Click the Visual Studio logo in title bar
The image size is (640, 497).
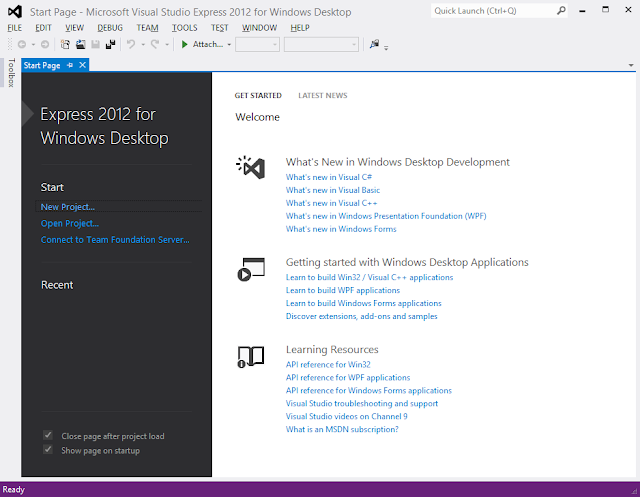(x=15, y=11)
